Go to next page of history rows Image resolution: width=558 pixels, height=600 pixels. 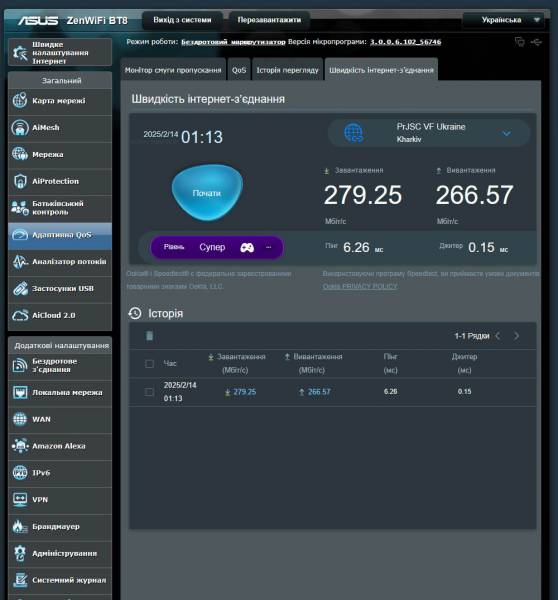pos(516,336)
